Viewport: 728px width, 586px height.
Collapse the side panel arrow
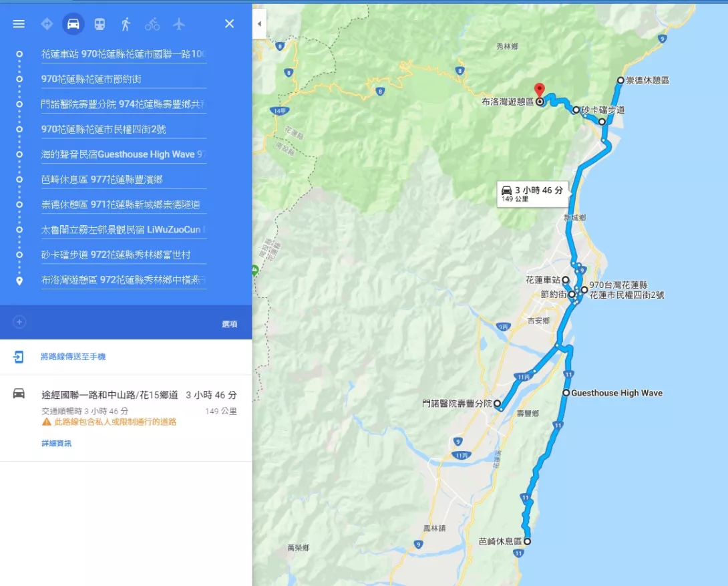(x=259, y=23)
